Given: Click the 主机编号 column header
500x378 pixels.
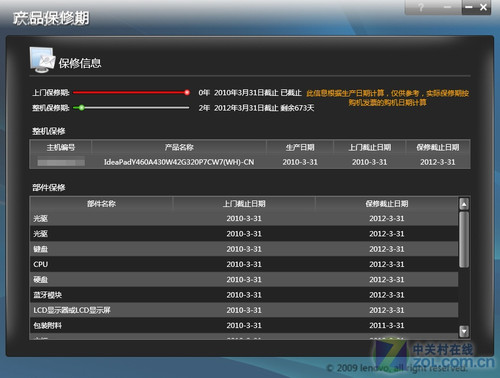Looking at the screenshot, I should (x=61, y=147).
